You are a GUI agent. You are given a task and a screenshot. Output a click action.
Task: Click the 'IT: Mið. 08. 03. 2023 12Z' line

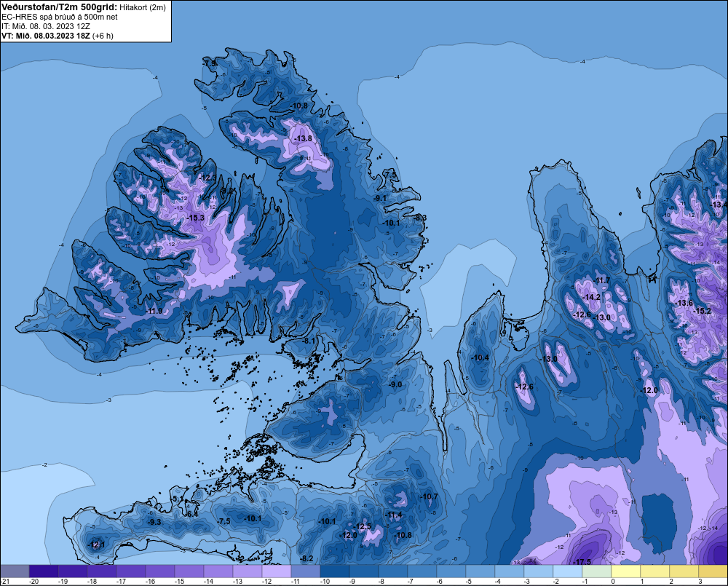point(46,26)
